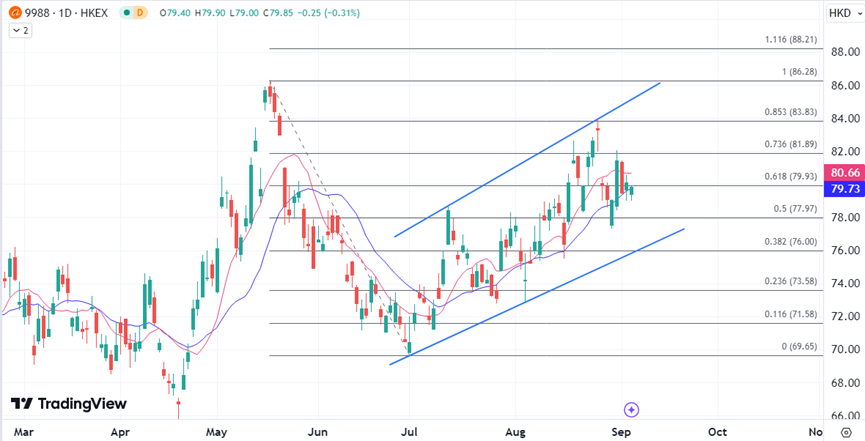The image size is (865, 441).
Task: Open the HKD currency selector
Action: point(838,13)
